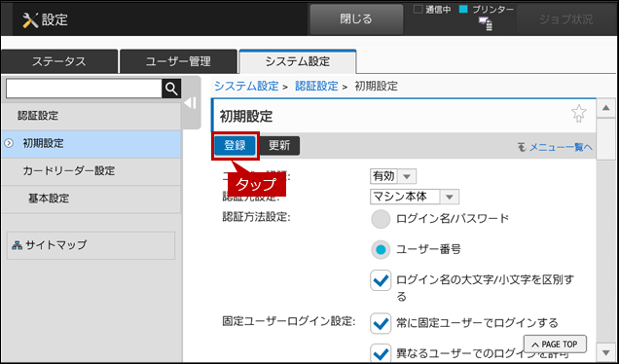The image size is (619, 364).
Task: Click the ジョブ状況 button
Action: pyautogui.click(x=566, y=19)
